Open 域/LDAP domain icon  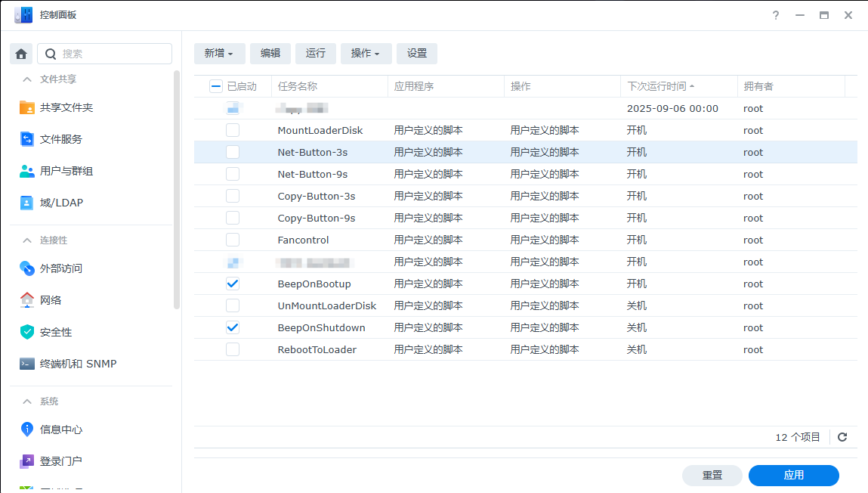coord(27,203)
